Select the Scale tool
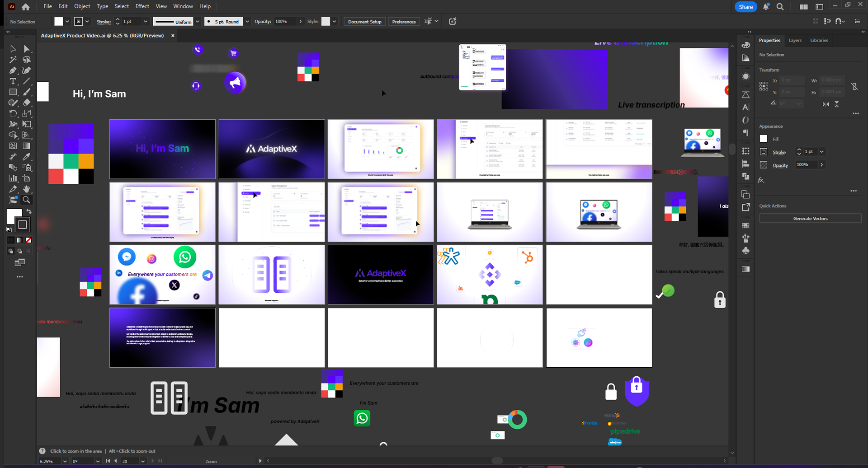This screenshot has width=868, height=468. click(27, 113)
